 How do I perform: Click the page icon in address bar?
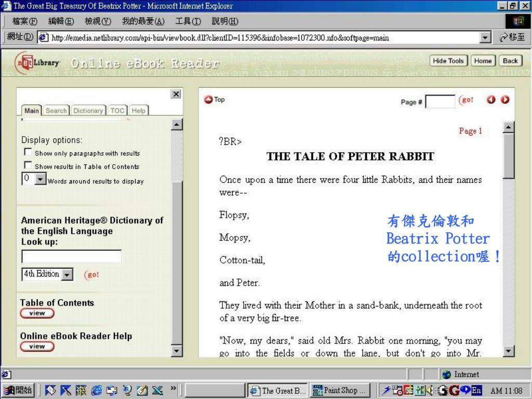tap(43, 37)
